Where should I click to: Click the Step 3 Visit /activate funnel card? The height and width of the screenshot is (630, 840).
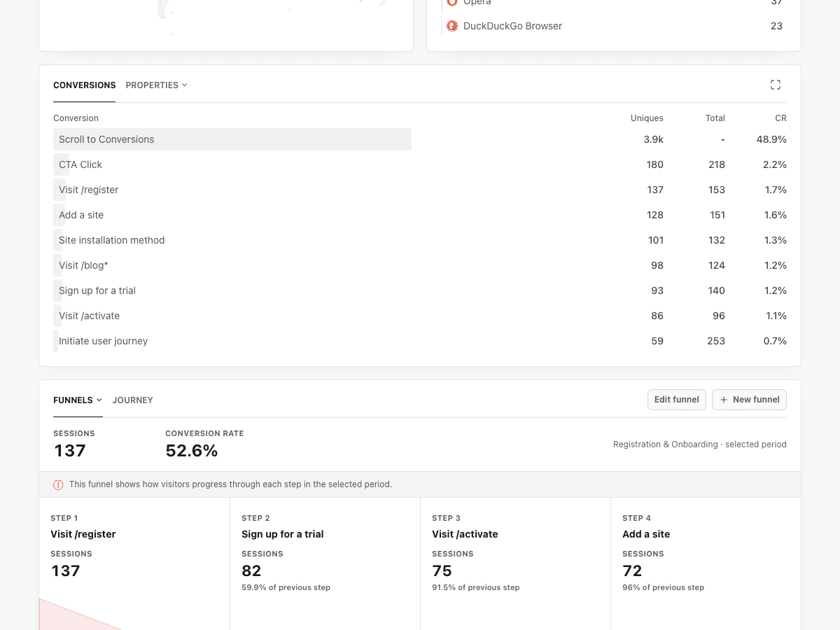(515, 563)
